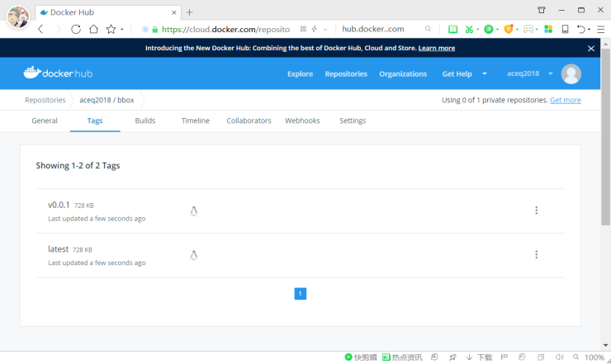Open the Collaborators tab
This screenshot has width=611, height=364.
click(249, 121)
